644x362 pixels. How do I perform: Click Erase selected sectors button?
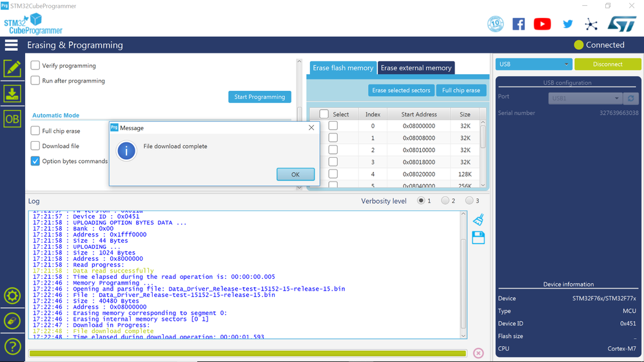coord(401,90)
